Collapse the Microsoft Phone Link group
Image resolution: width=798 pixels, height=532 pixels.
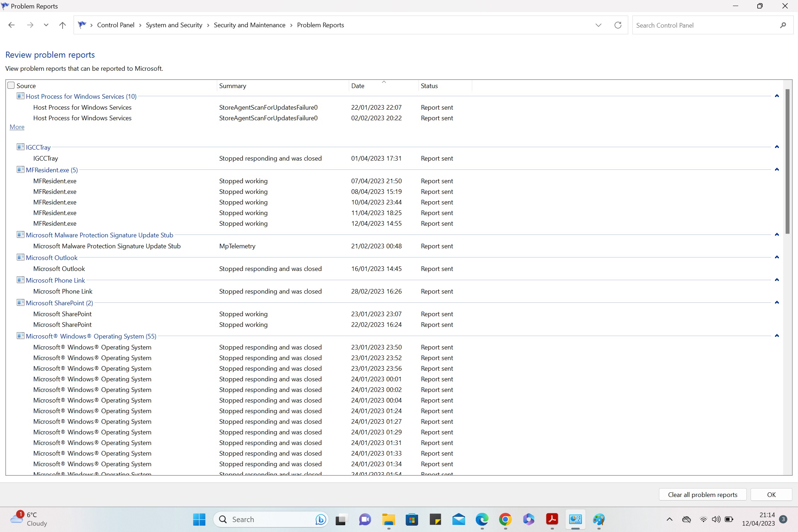[x=777, y=280]
